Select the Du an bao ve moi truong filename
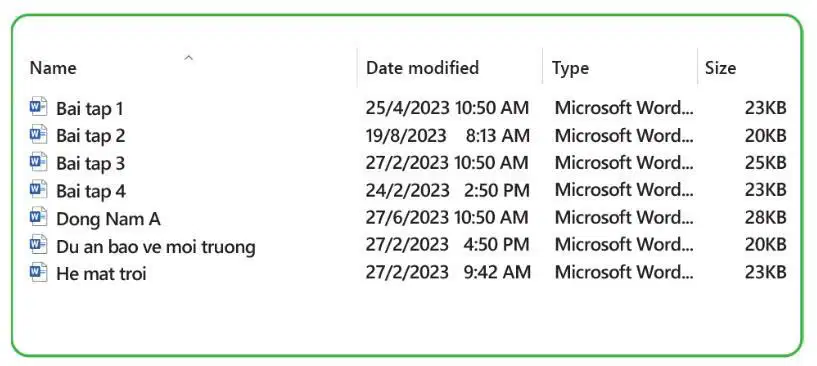The image size is (817, 366). pyautogui.click(x=156, y=247)
